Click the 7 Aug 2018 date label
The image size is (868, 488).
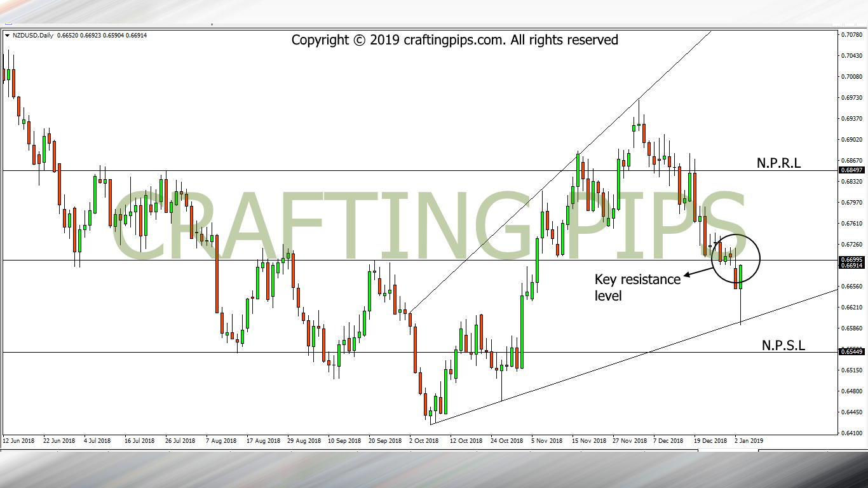(222, 440)
